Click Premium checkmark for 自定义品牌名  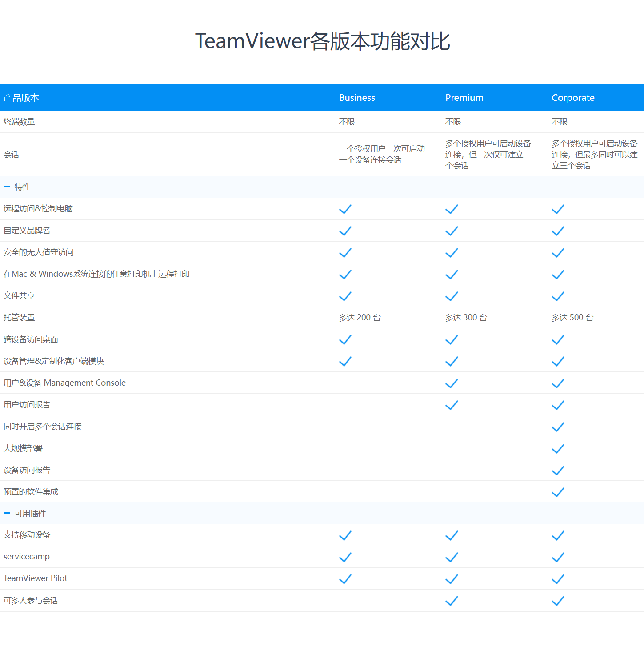tap(452, 231)
